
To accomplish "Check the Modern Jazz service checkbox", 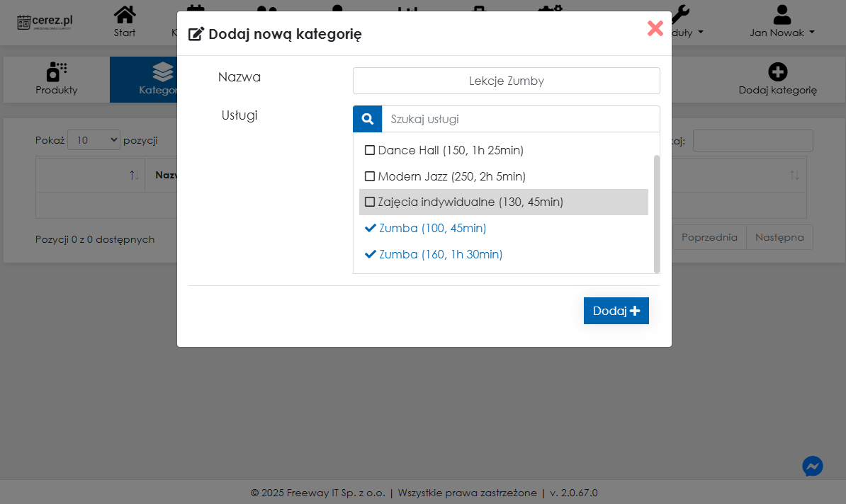I will coord(369,176).
